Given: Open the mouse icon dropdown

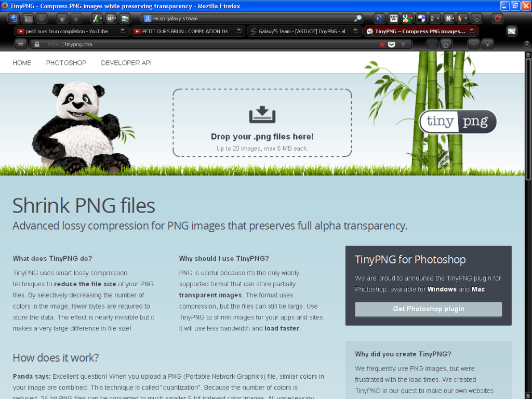Looking at the screenshot, I should point(438,18).
